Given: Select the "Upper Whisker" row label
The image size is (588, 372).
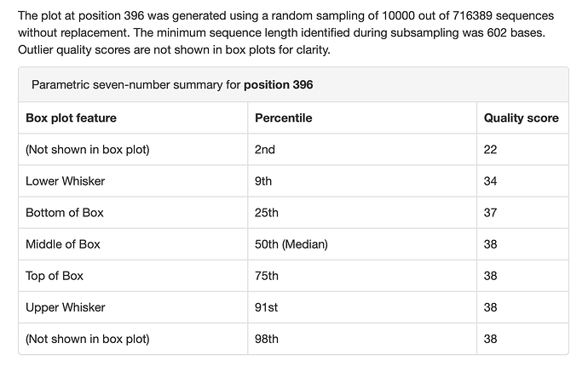Looking at the screenshot, I should coord(65,307).
